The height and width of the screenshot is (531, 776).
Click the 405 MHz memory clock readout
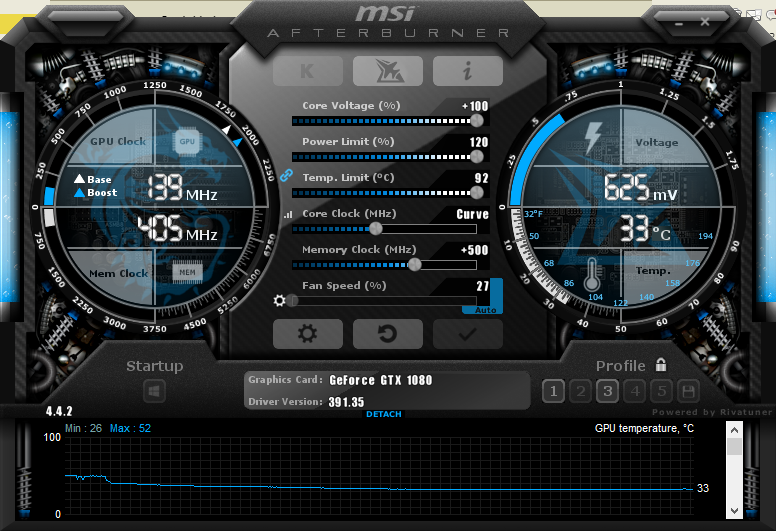tap(177, 229)
